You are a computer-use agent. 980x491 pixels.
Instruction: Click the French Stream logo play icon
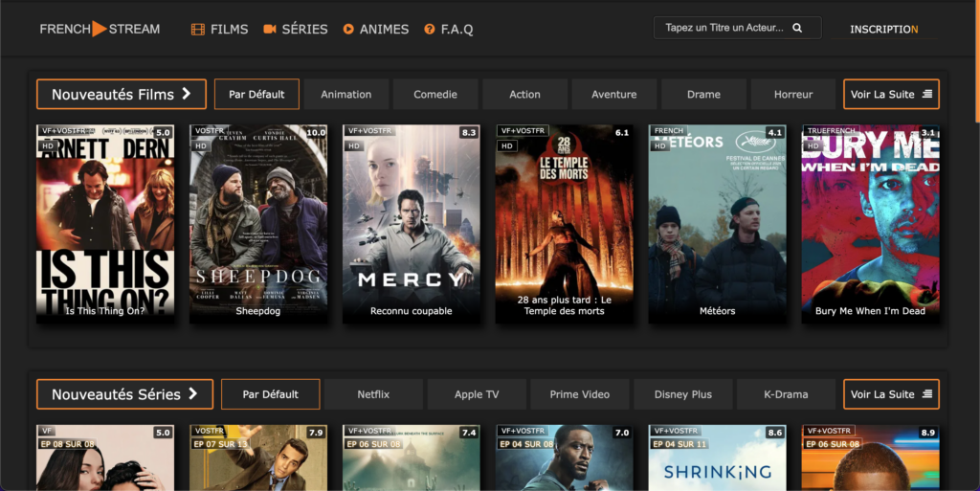[99, 29]
